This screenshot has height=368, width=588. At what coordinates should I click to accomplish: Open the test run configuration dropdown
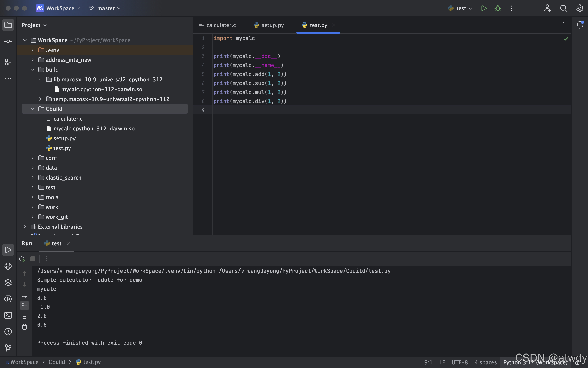(x=460, y=8)
